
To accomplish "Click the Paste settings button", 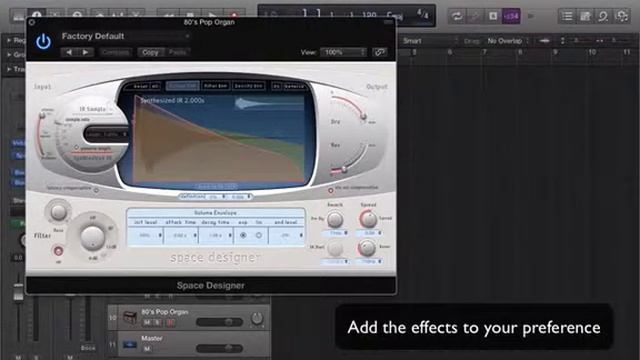I will (x=177, y=52).
